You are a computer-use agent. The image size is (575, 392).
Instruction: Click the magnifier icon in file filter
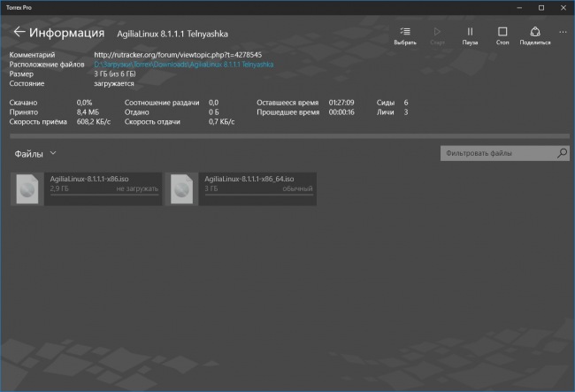(x=562, y=153)
